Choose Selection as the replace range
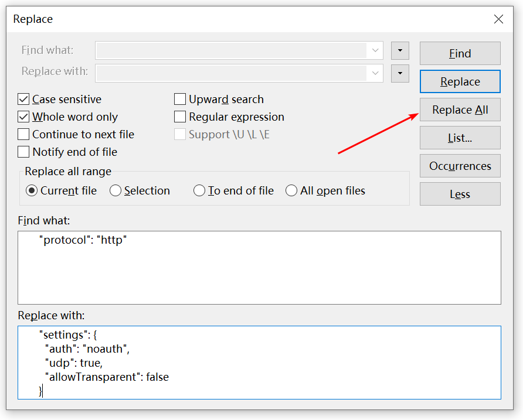This screenshot has width=523, height=420. 116,191
